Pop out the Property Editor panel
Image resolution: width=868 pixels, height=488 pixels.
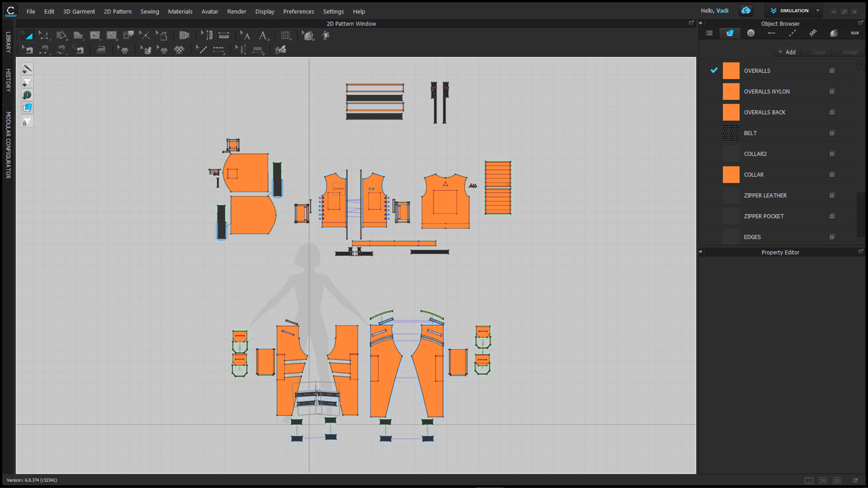(x=860, y=251)
